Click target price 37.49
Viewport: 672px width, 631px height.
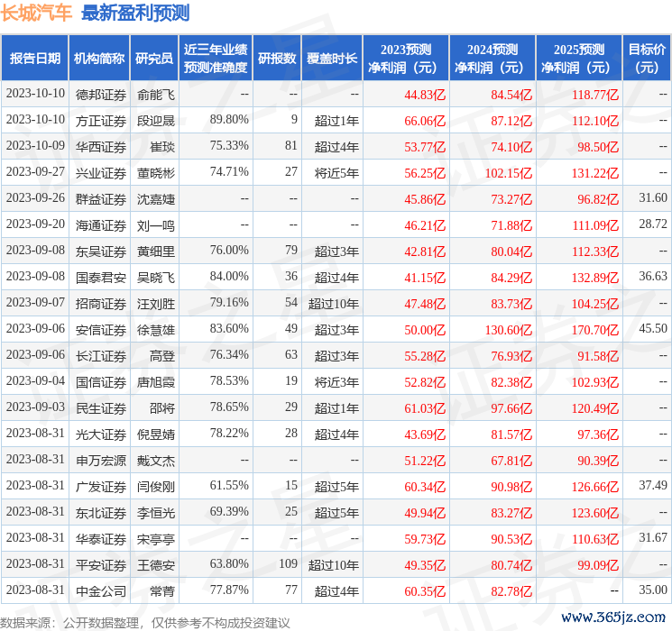pos(653,485)
